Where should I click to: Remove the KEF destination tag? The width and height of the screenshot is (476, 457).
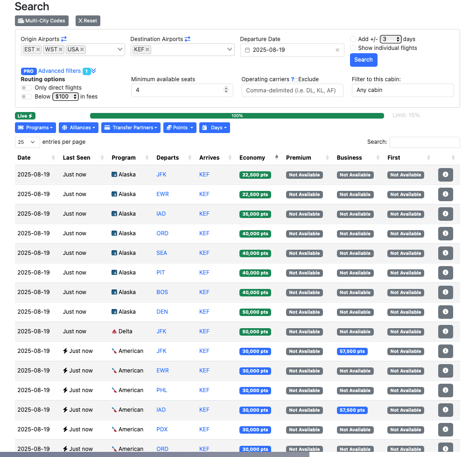click(147, 49)
